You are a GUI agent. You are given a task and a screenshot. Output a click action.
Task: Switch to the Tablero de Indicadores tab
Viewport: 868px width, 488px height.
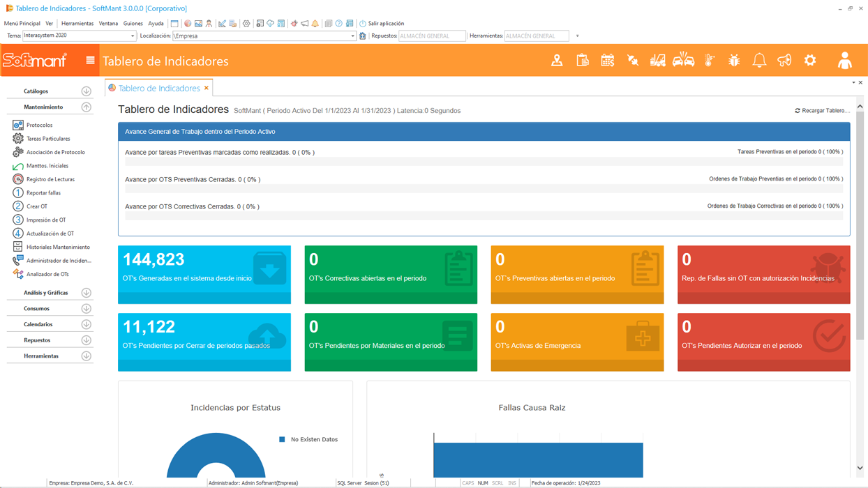158,89
